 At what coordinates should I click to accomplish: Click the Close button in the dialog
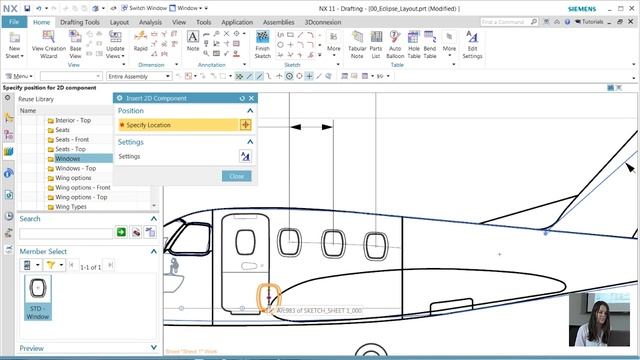[x=237, y=176]
